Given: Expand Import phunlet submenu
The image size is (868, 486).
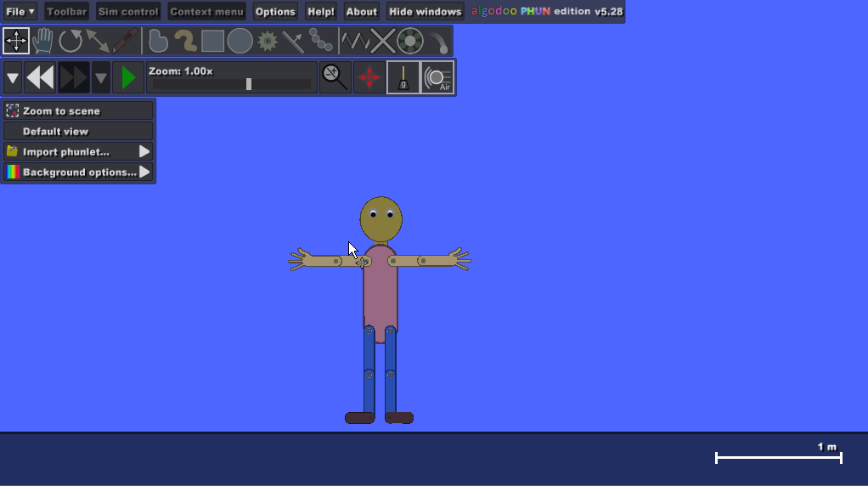Looking at the screenshot, I should (78, 152).
